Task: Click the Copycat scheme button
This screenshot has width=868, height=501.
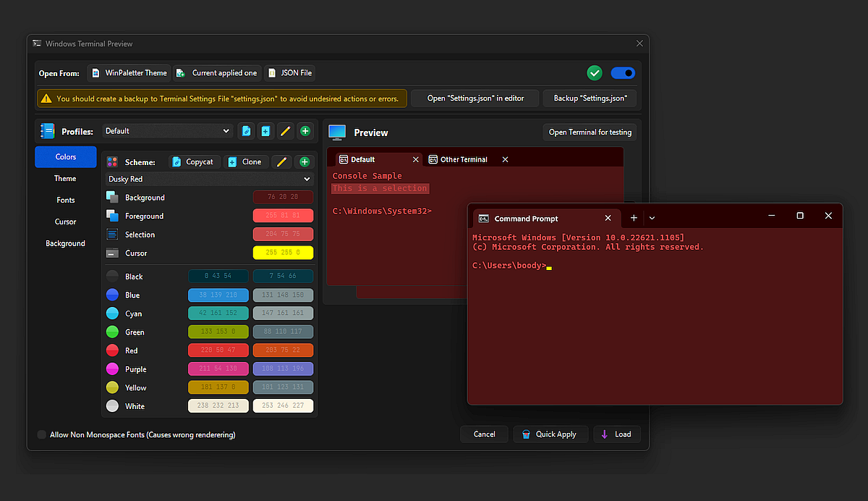Action: pyautogui.click(x=194, y=162)
